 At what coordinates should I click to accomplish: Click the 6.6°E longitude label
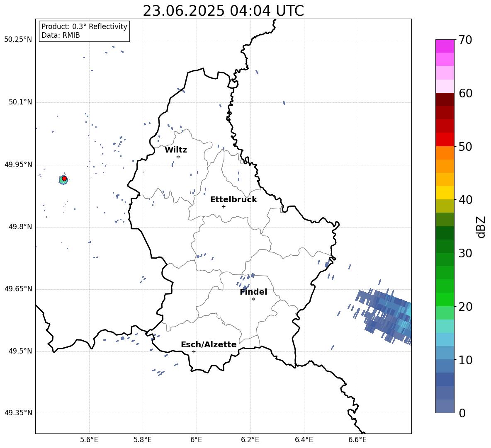pos(357,440)
